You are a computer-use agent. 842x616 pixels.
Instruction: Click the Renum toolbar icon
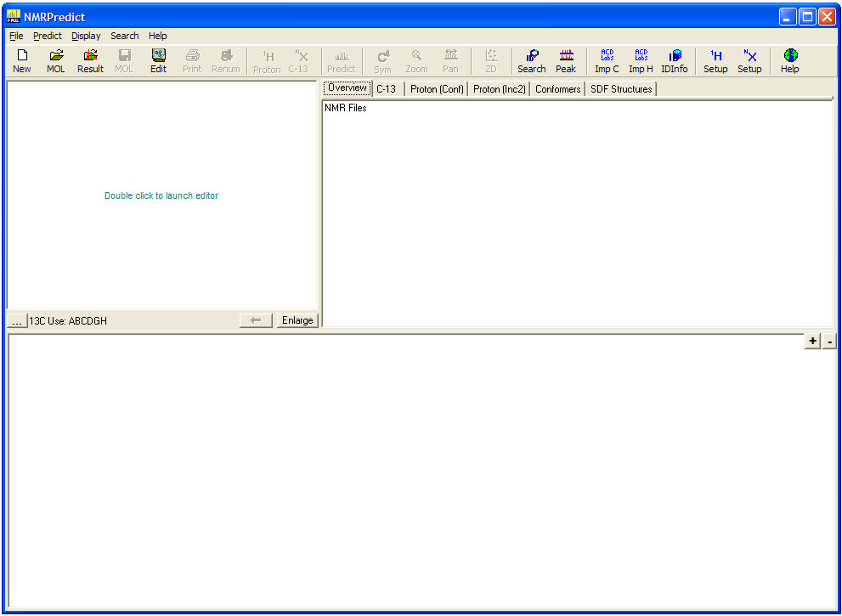pos(225,61)
